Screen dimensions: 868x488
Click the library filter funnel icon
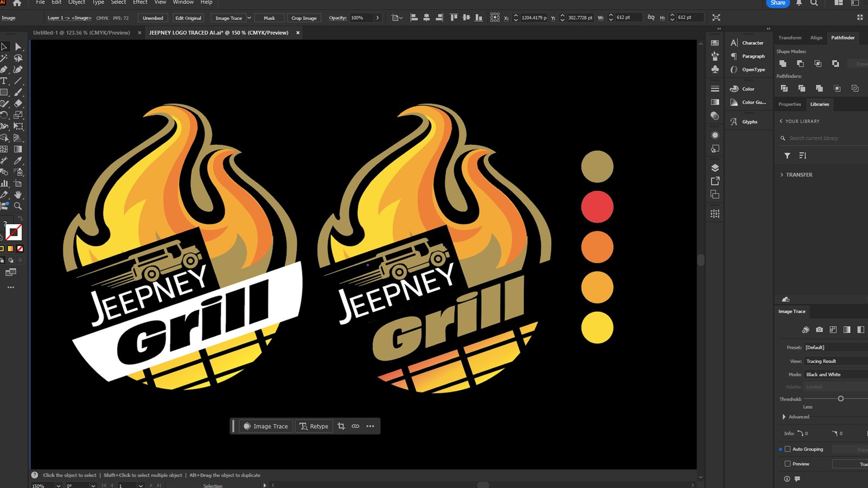point(787,156)
